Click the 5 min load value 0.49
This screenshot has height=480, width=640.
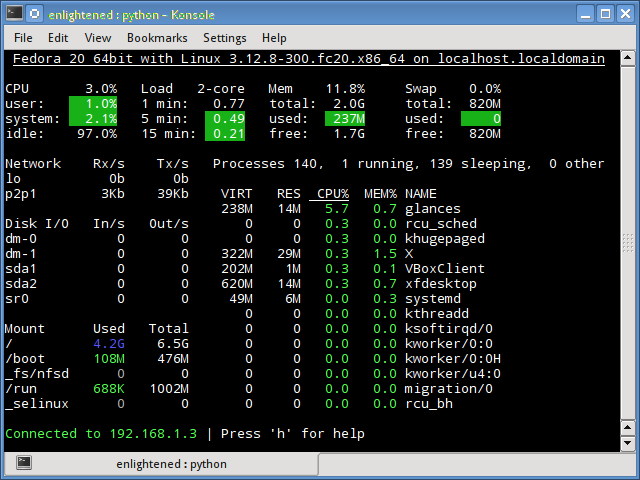click(225, 119)
